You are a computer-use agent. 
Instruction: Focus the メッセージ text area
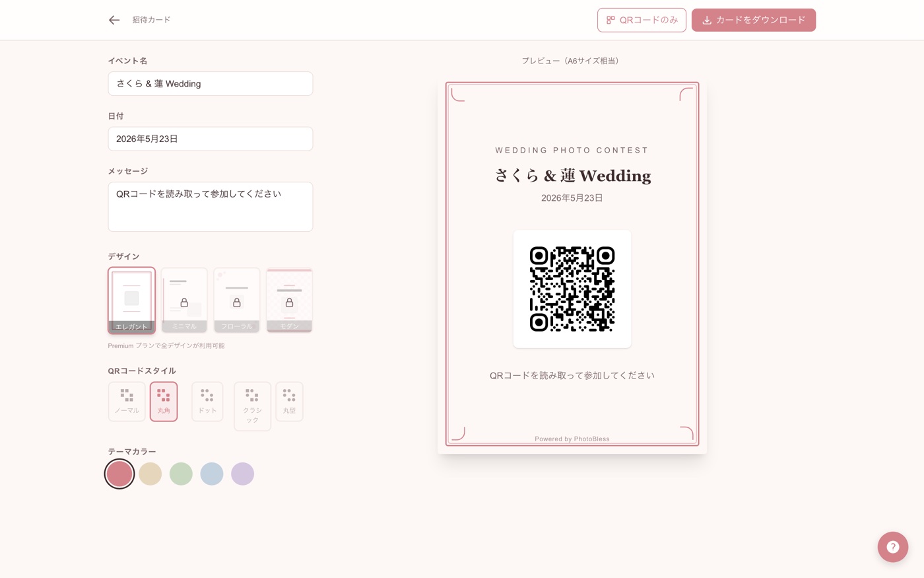click(x=211, y=207)
